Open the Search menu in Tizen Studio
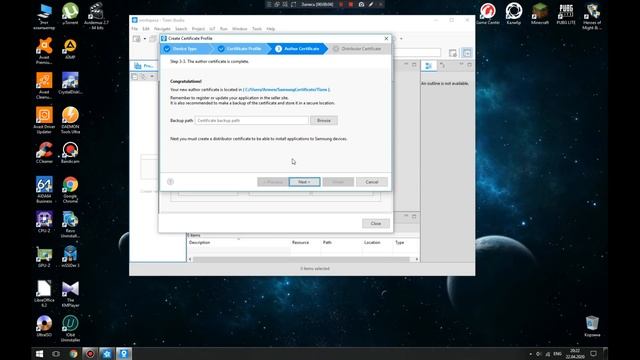The image size is (640, 360). tap(181, 29)
